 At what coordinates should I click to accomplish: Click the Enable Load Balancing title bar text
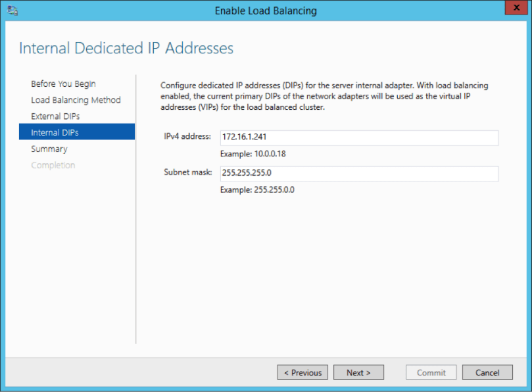(266, 11)
